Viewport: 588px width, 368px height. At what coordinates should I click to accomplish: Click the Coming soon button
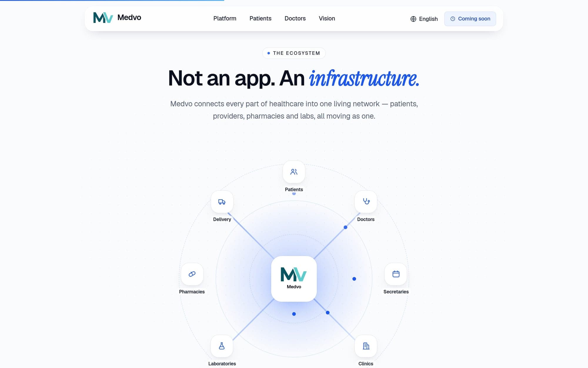pos(470,19)
